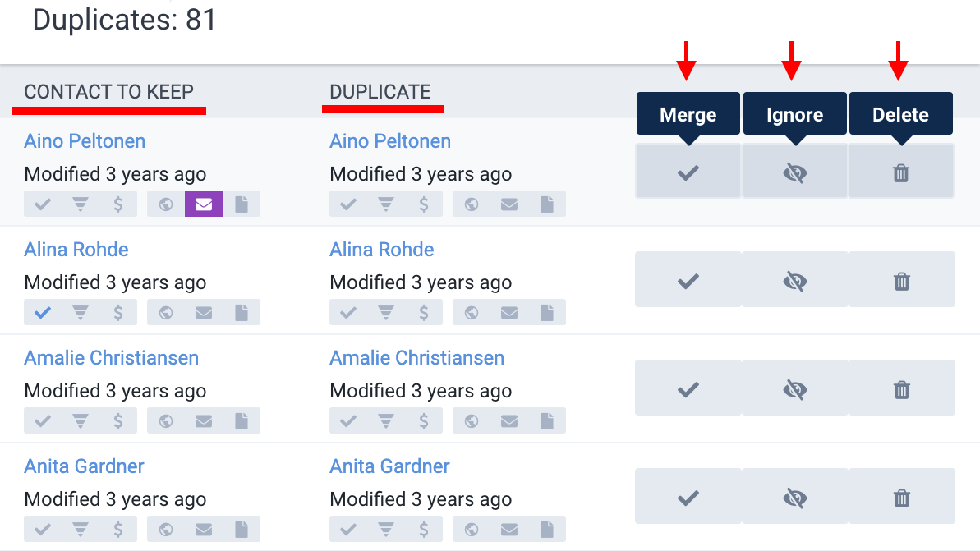
Task: Click funnel icon under duplicate Anita Gardner
Action: pos(385,530)
